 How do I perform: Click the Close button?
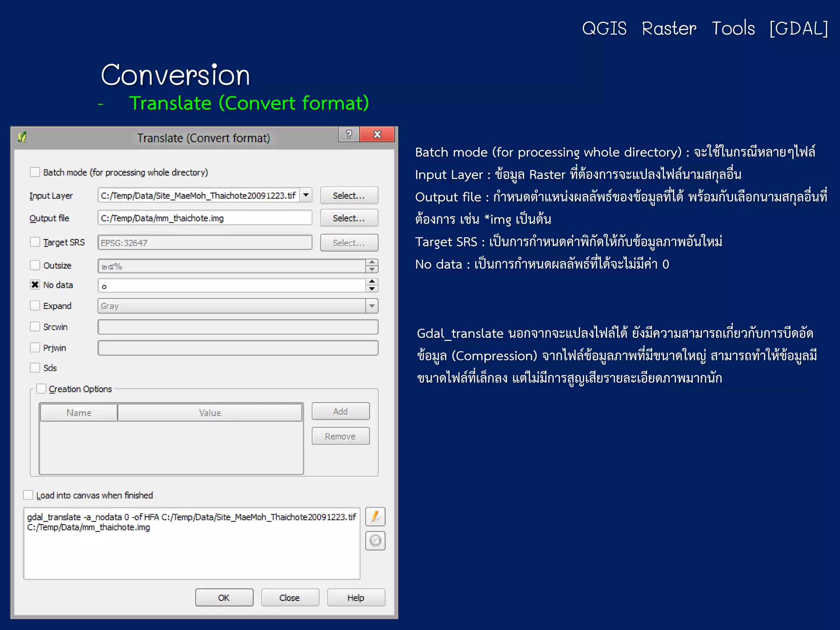pos(290,598)
